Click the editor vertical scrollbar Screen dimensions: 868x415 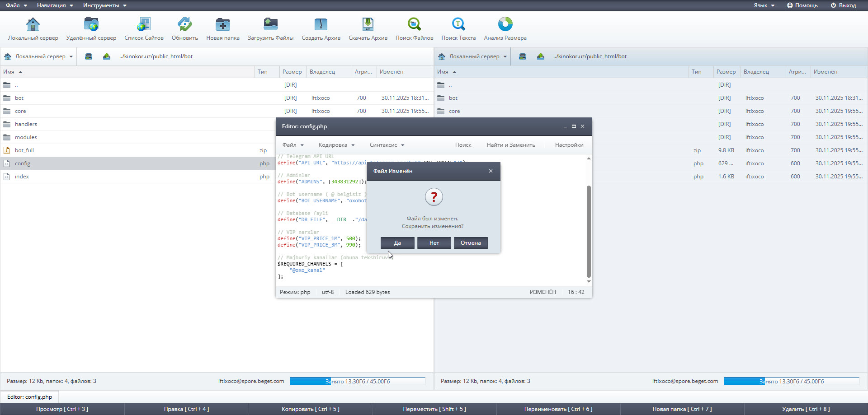pyautogui.click(x=589, y=230)
